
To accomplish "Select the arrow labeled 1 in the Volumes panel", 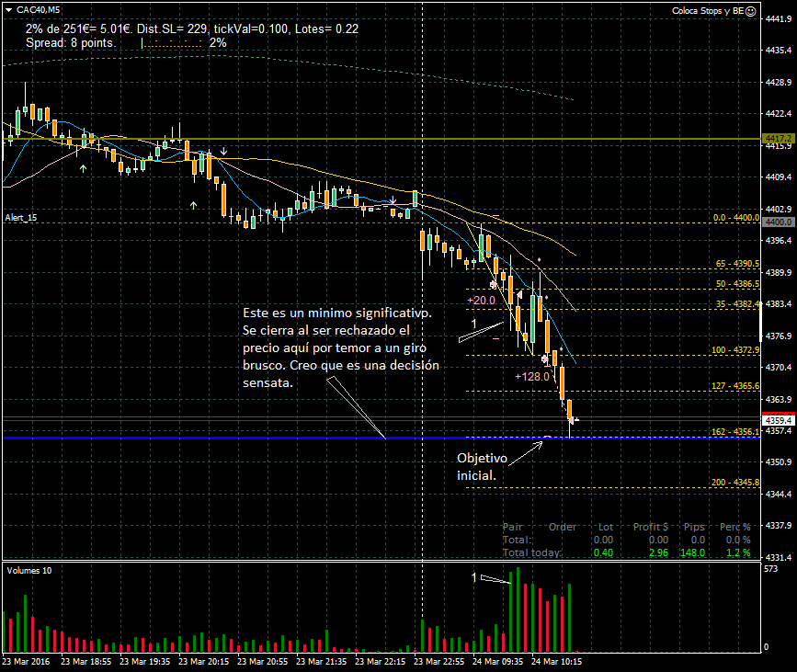I will (x=496, y=579).
